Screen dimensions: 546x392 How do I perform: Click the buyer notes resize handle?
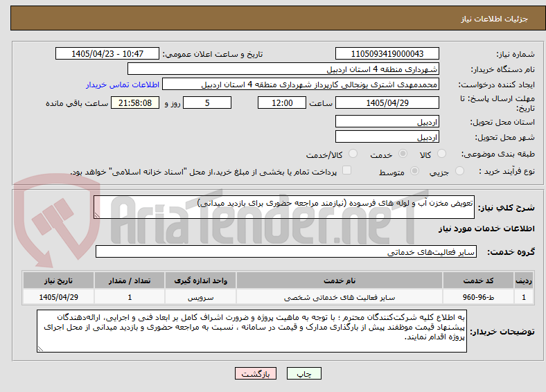tap(40, 349)
